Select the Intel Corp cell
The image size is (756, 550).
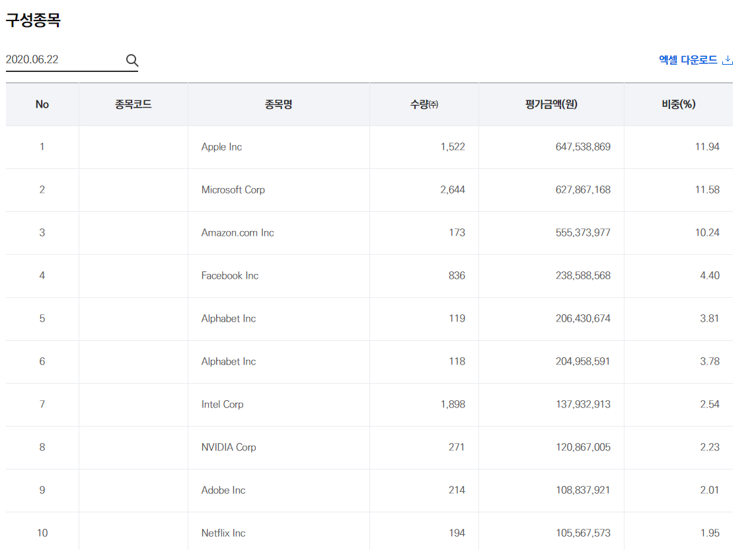(222, 404)
